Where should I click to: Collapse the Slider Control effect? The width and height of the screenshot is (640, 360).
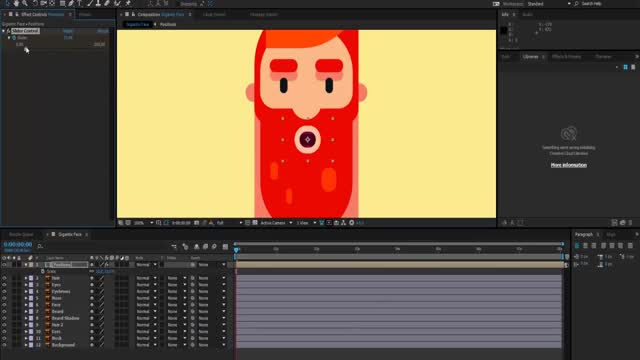3,31
